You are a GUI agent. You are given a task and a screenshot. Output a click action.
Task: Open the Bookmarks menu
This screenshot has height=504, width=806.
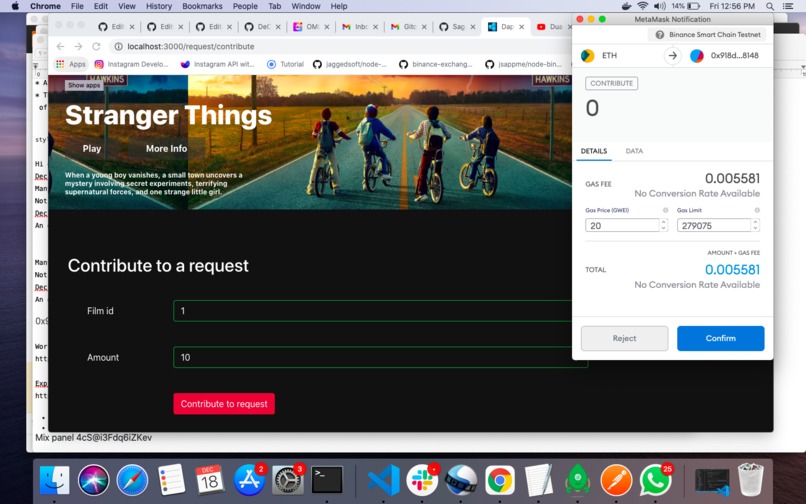pos(203,6)
